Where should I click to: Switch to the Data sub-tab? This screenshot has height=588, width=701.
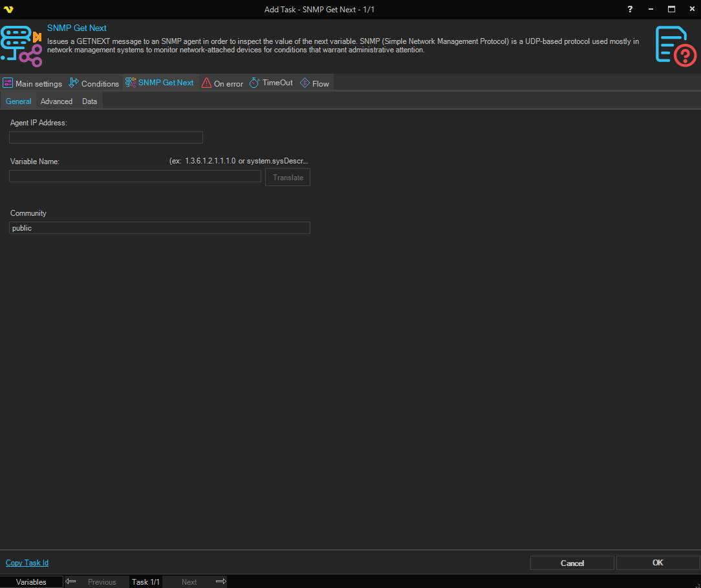tap(89, 101)
